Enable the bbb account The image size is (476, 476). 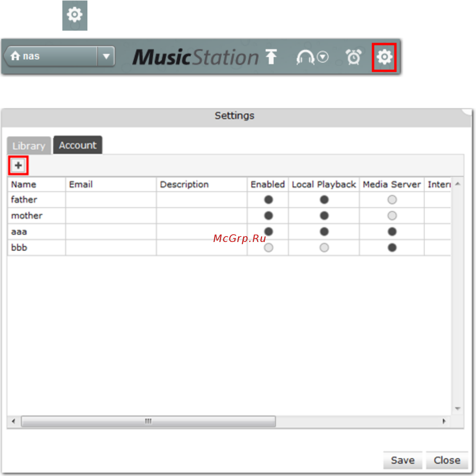coord(268,248)
